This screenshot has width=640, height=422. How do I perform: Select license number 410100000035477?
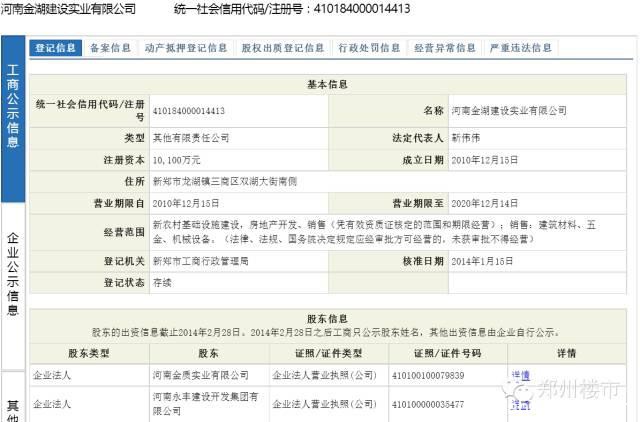click(x=428, y=404)
